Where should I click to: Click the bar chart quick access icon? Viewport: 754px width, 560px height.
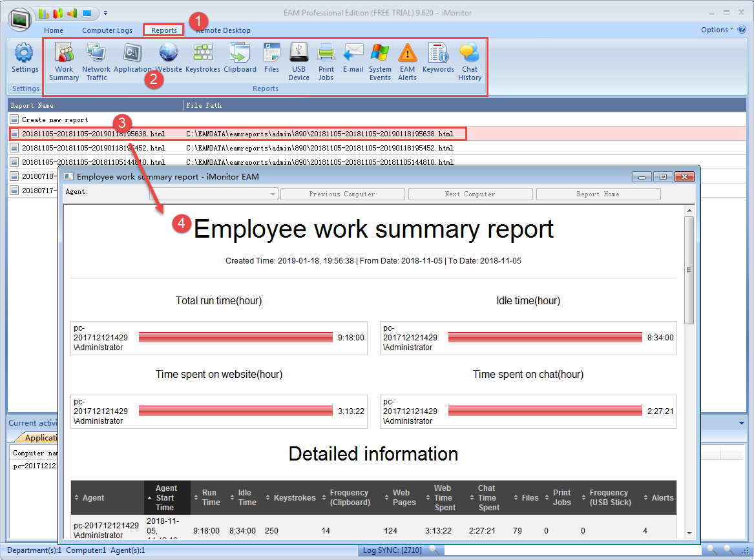point(43,14)
